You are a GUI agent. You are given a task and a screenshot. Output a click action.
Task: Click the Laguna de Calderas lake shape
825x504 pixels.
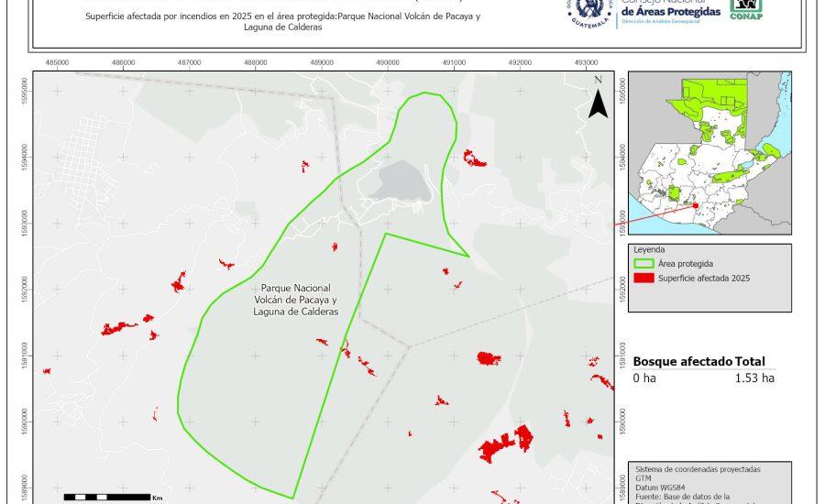(x=397, y=181)
